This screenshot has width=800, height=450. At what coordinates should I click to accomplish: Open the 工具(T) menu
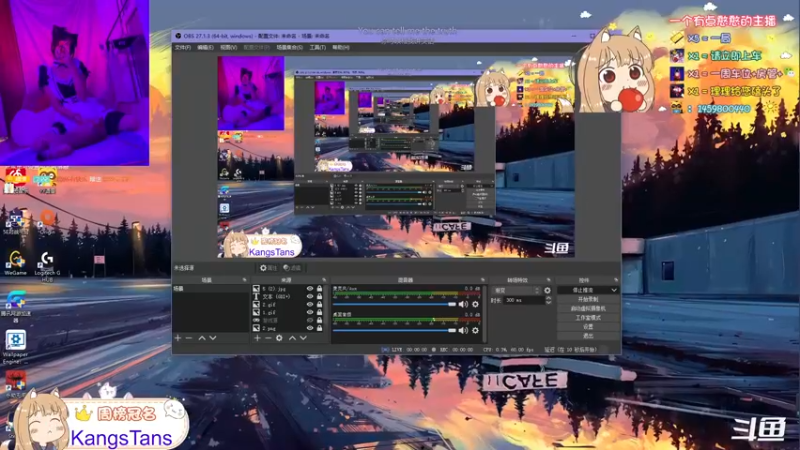(317, 47)
